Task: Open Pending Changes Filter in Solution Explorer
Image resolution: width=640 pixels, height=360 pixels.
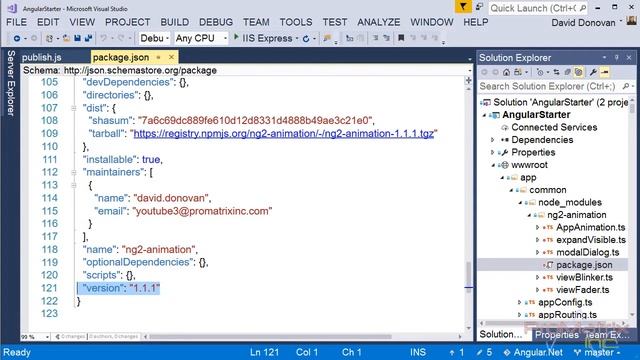Action: click(540, 72)
